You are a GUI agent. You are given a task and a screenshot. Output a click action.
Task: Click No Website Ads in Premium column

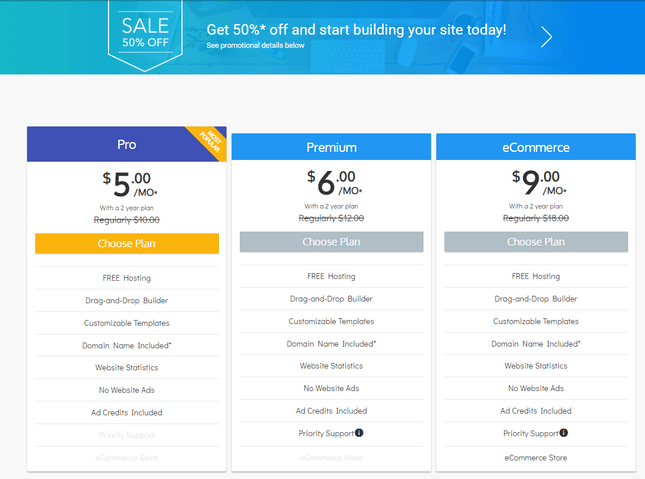(332, 388)
